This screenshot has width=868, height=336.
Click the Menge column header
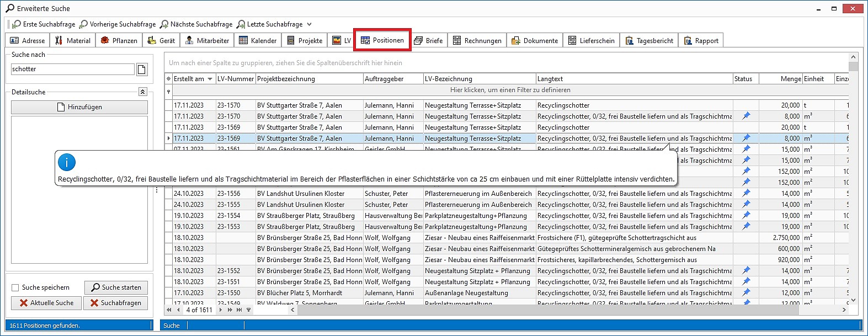(x=781, y=79)
